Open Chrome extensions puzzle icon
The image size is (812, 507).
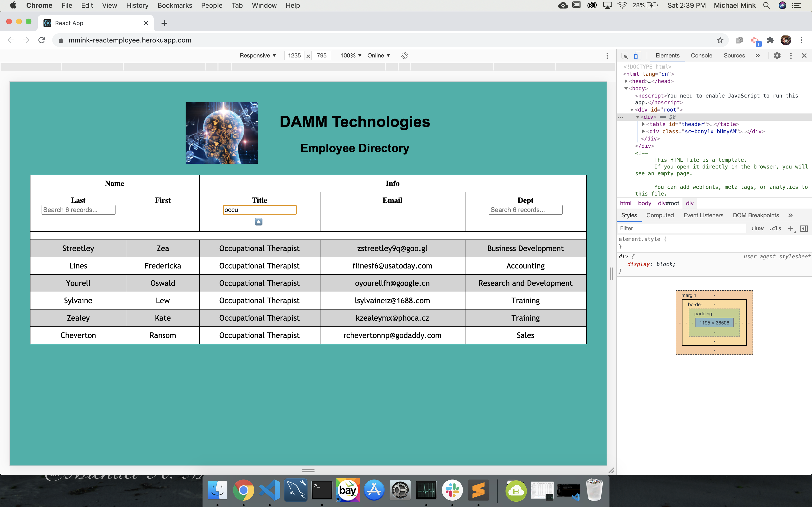click(x=770, y=40)
